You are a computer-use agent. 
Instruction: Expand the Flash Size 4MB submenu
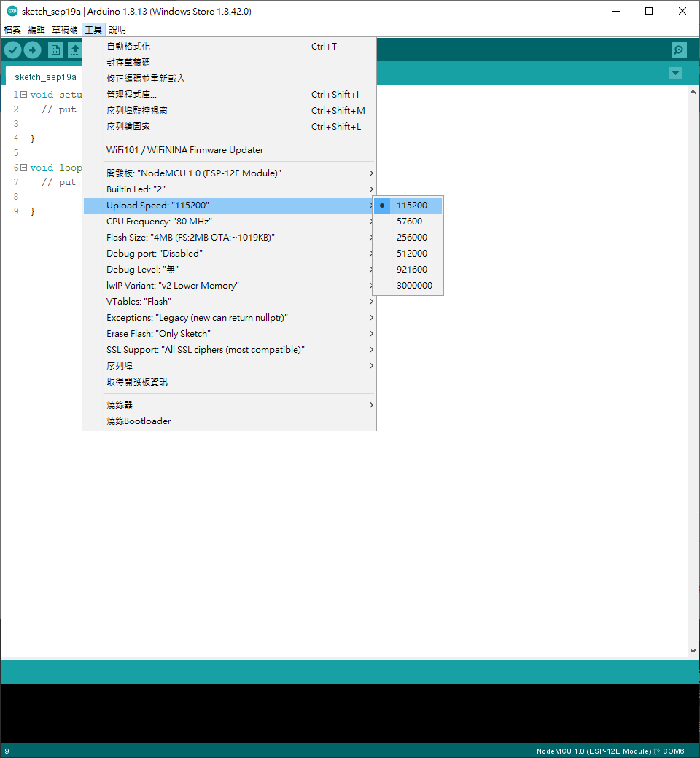tap(229, 238)
